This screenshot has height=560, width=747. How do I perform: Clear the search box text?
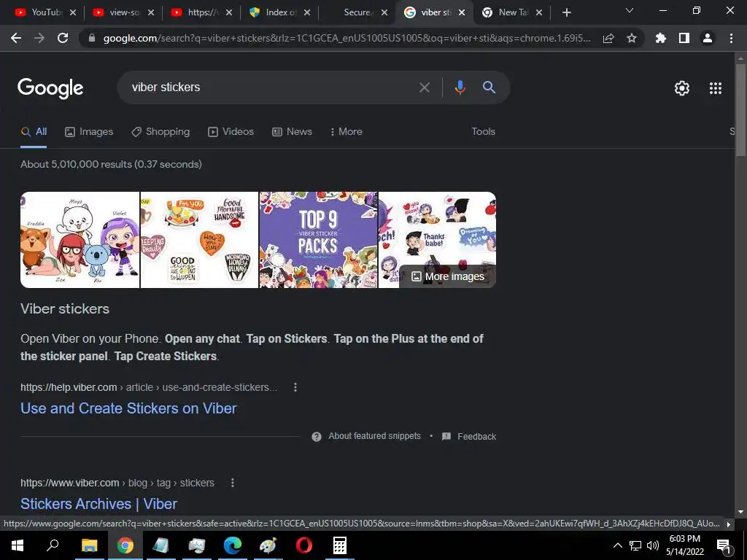pos(424,87)
